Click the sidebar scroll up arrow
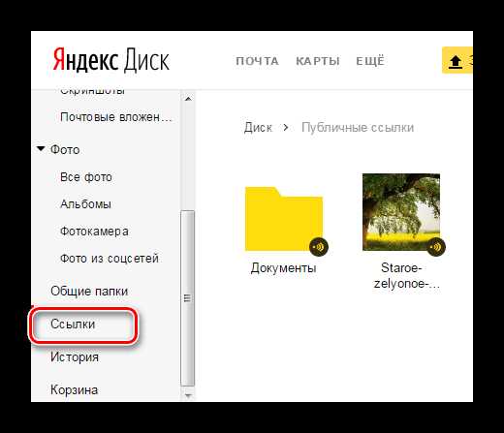This screenshot has height=433, width=504. tap(188, 99)
